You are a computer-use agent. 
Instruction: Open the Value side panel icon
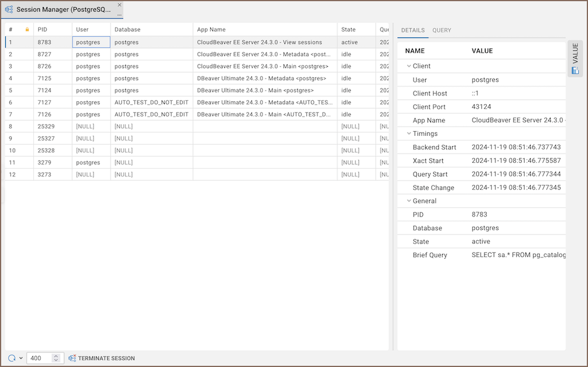tap(575, 71)
